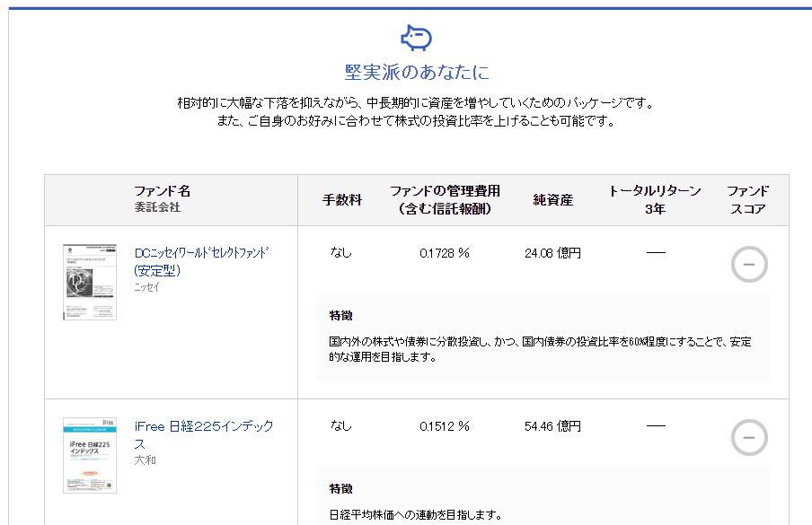Click トータルリターン 3年 column header
The height and width of the screenshot is (525, 812).
(x=655, y=199)
